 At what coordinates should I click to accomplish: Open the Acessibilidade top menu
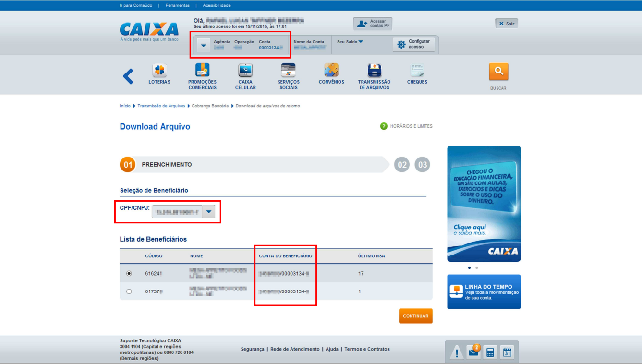[217, 5]
